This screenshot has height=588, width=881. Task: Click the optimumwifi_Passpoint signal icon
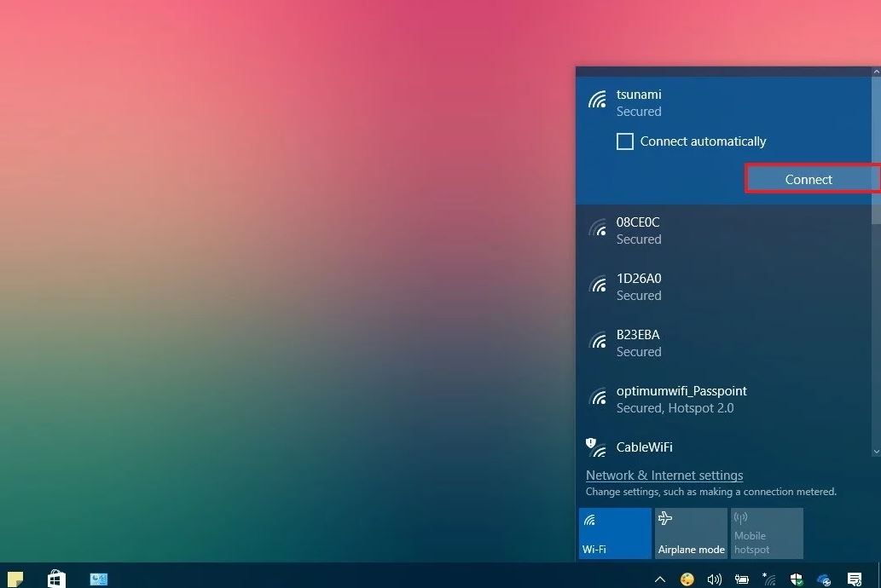click(597, 396)
